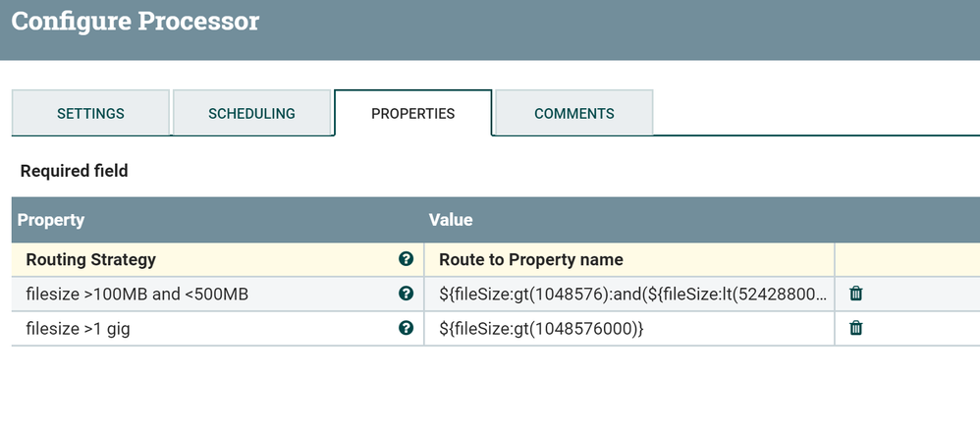Click the filesize >100MB and <500MB property name
Screen dimensions: 980x430
[136, 294]
